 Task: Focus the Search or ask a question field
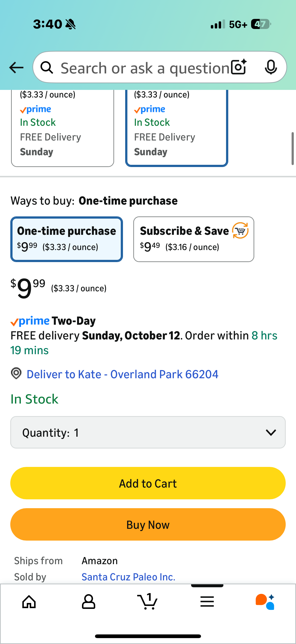[145, 68]
